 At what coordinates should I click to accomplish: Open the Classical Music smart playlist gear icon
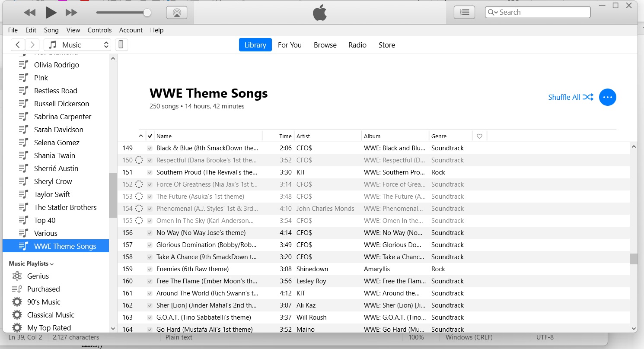(17, 315)
